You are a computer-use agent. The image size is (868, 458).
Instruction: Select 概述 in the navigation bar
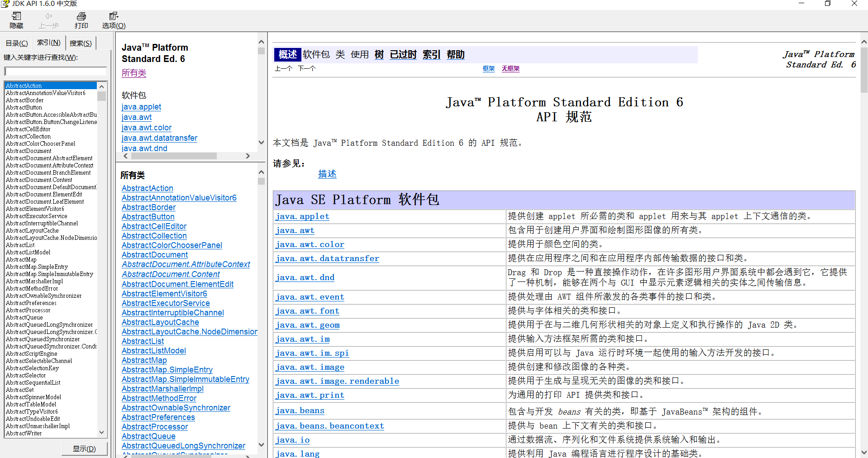pos(288,55)
